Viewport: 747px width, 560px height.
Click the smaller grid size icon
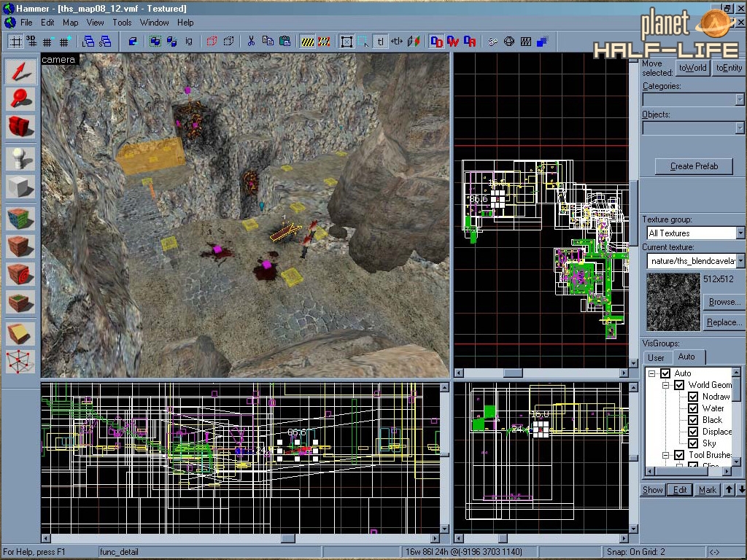coord(48,42)
